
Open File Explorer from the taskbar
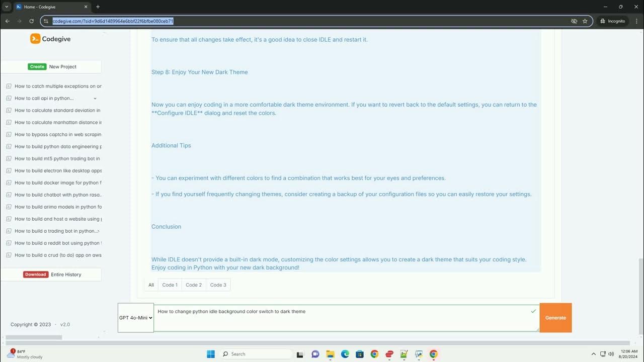point(330,354)
